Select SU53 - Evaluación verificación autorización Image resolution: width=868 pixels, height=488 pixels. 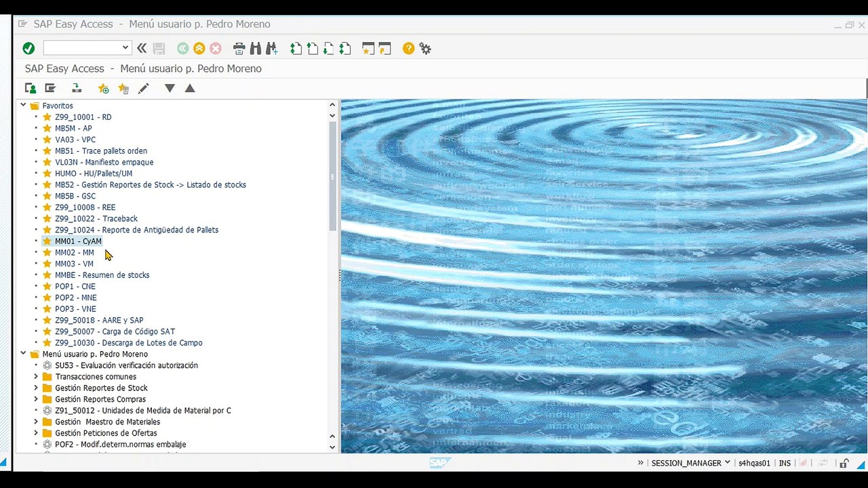(127, 365)
